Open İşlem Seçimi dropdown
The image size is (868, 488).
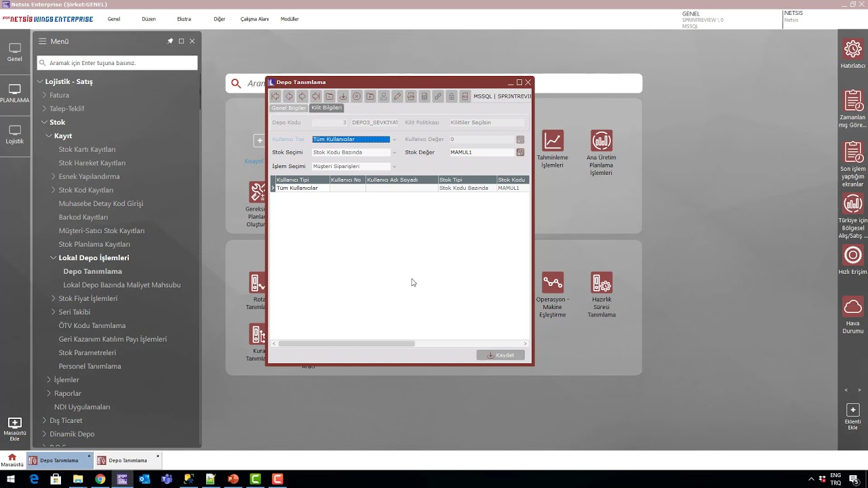pyautogui.click(x=394, y=166)
